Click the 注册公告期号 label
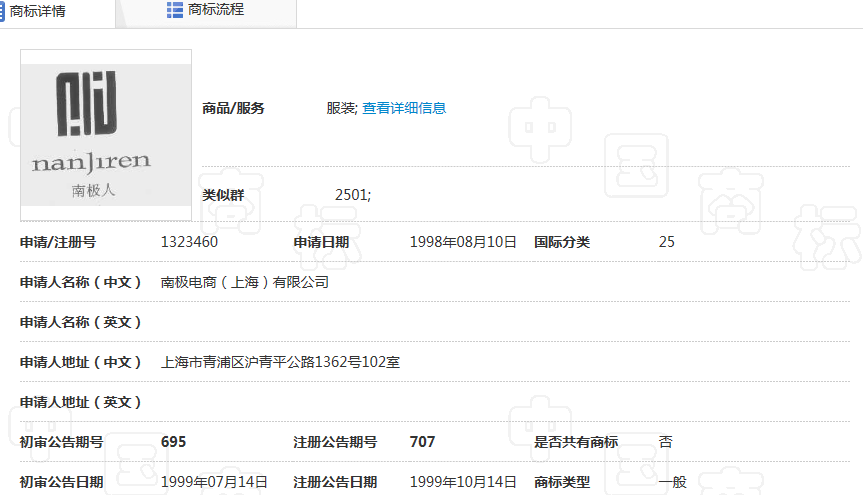The height and width of the screenshot is (495, 863). point(335,442)
